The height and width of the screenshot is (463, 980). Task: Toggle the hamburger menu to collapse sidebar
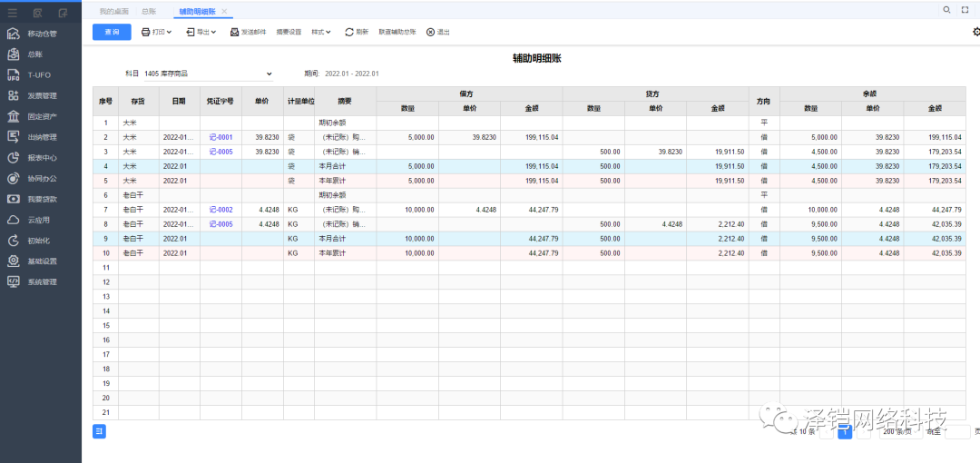[13, 13]
